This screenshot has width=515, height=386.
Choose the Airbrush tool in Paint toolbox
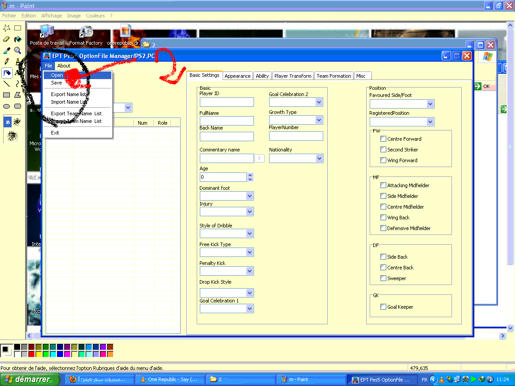pos(7,73)
